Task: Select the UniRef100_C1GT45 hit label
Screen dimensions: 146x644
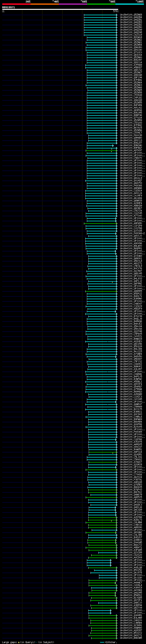Action: pyautogui.click(x=131, y=213)
